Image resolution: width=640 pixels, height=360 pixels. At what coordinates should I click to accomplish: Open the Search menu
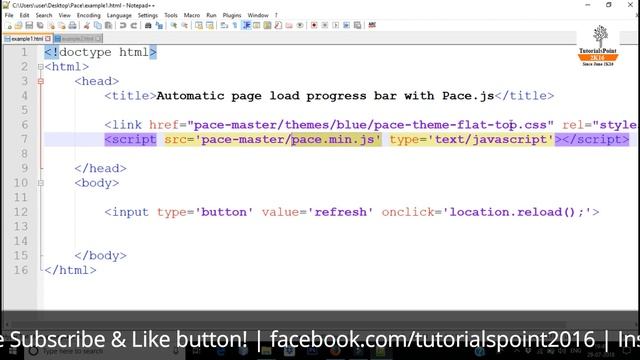pos(44,15)
